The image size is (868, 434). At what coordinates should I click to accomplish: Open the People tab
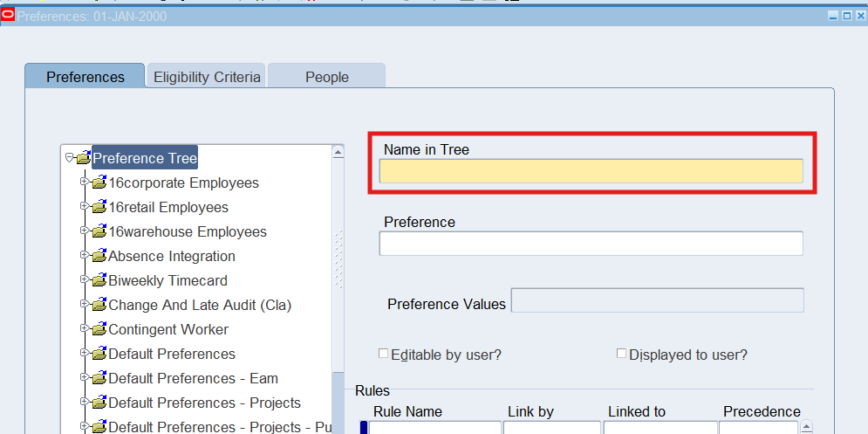[x=326, y=77]
